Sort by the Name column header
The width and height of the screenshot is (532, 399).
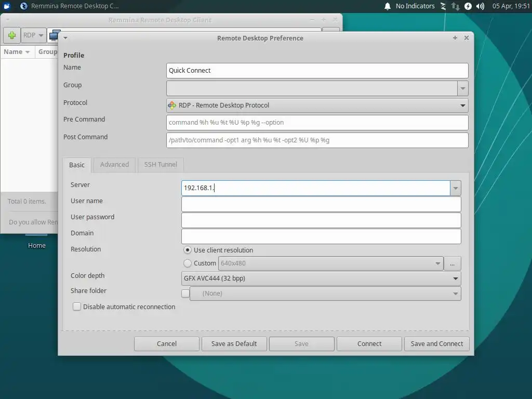click(17, 51)
